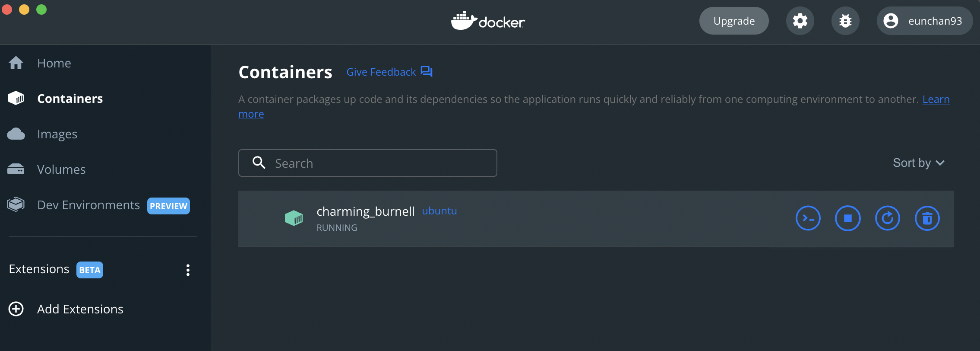This screenshot has height=351, width=980.
Task: Open the ubuntu image link
Action: 439,211
